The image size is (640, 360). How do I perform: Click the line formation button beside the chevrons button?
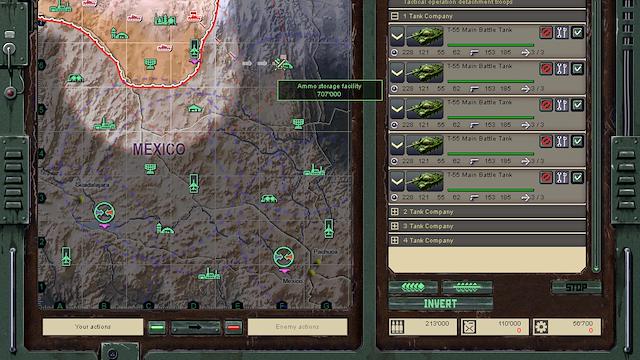pyautogui.click(x=467, y=287)
